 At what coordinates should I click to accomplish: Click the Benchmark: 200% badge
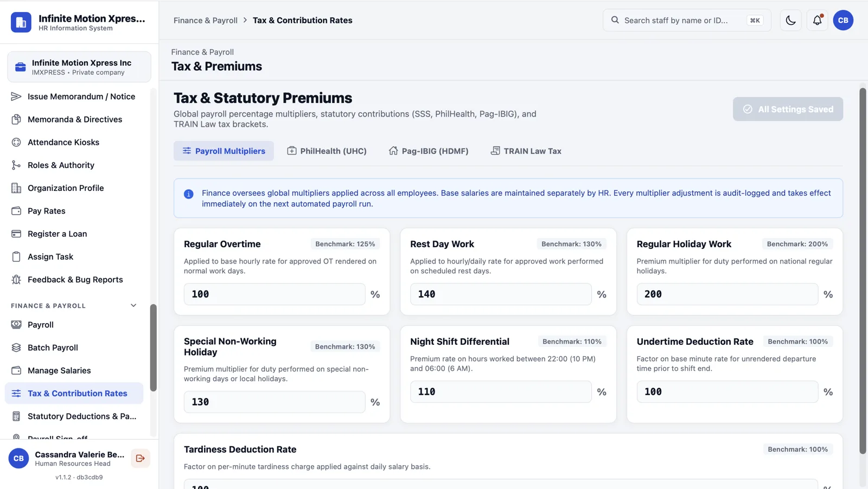coord(797,244)
